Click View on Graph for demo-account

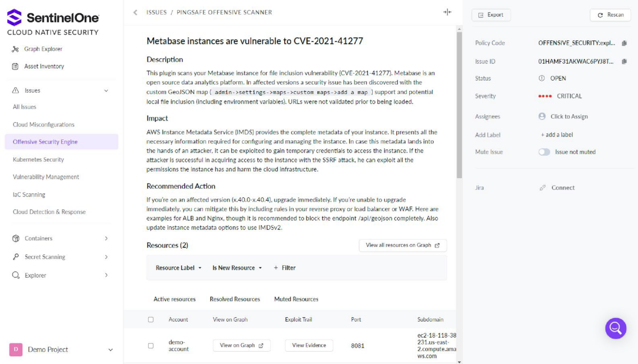pos(242,346)
